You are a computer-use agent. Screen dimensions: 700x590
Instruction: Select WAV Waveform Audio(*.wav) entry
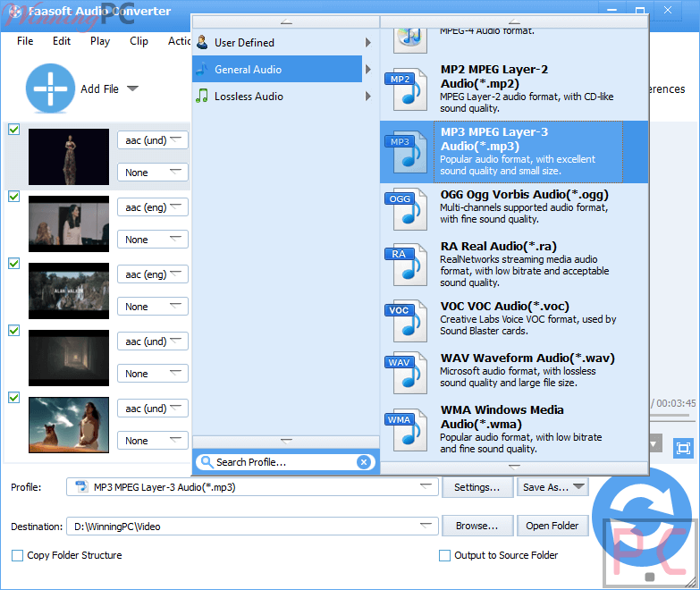tap(514, 372)
